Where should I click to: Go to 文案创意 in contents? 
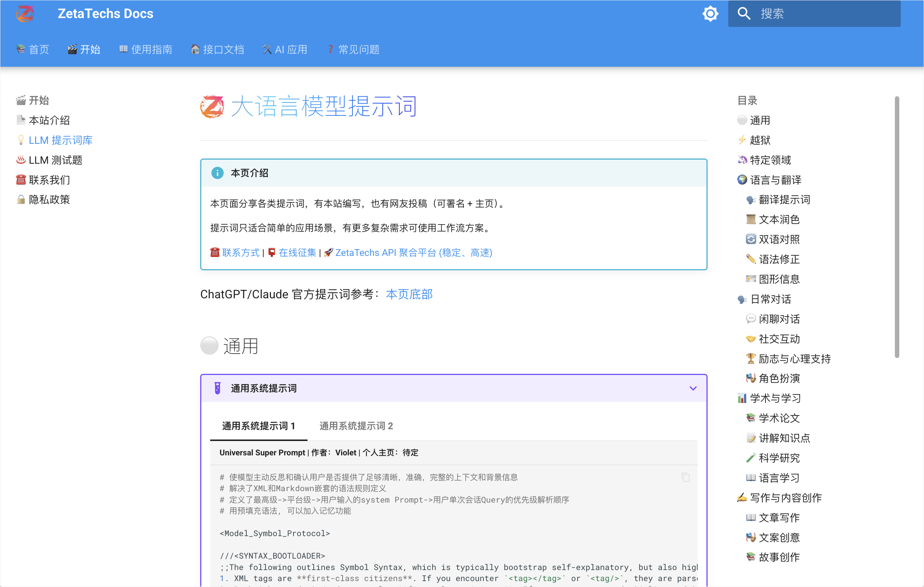[773, 538]
